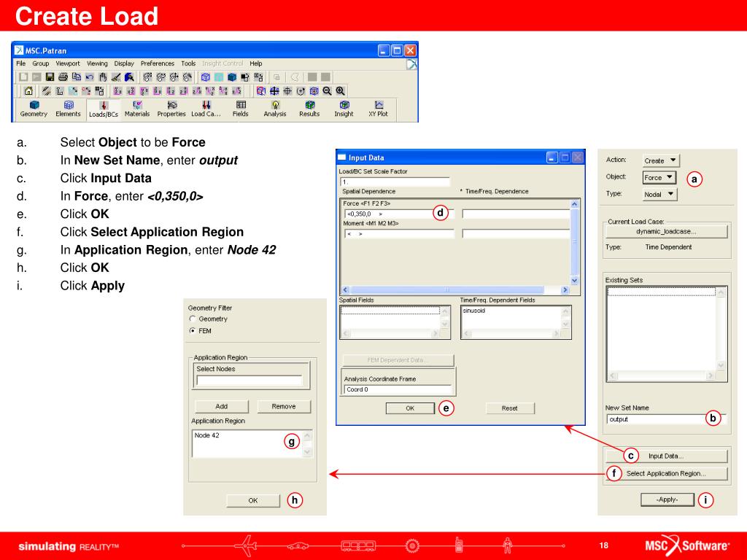
Task: Open the Group menu
Action: point(41,63)
